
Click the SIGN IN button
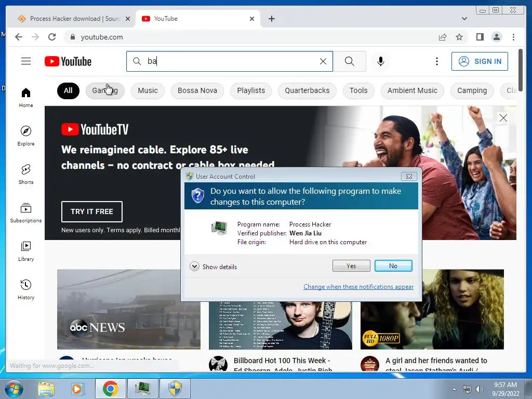click(480, 61)
